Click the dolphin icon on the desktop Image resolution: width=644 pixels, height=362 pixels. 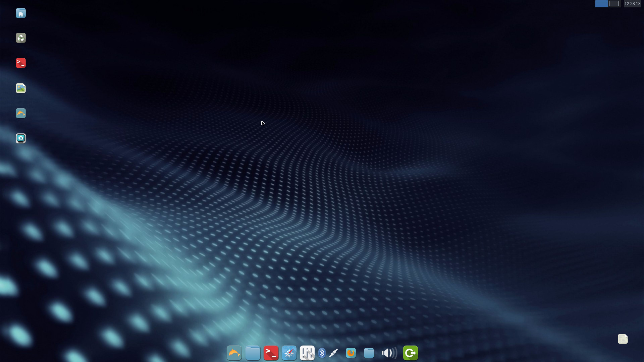point(21,113)
